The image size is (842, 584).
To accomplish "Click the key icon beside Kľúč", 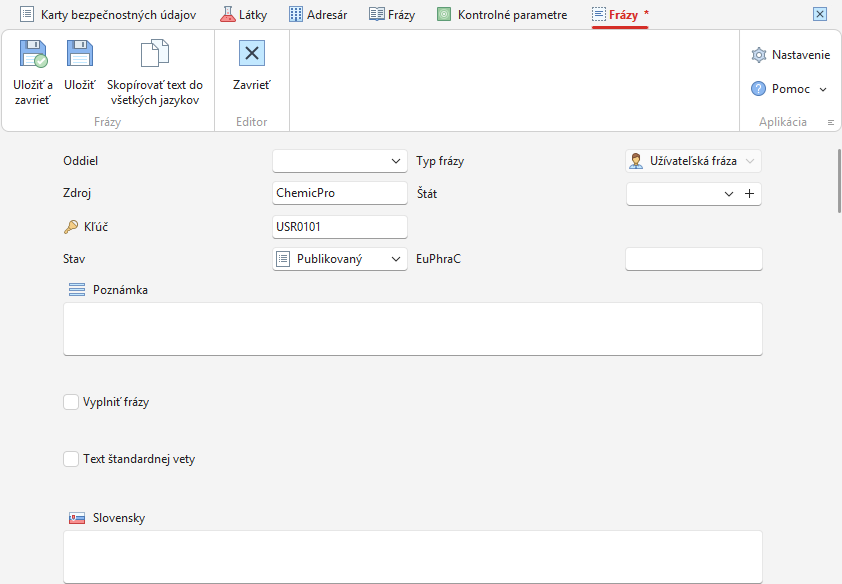I will pos(71,227).
